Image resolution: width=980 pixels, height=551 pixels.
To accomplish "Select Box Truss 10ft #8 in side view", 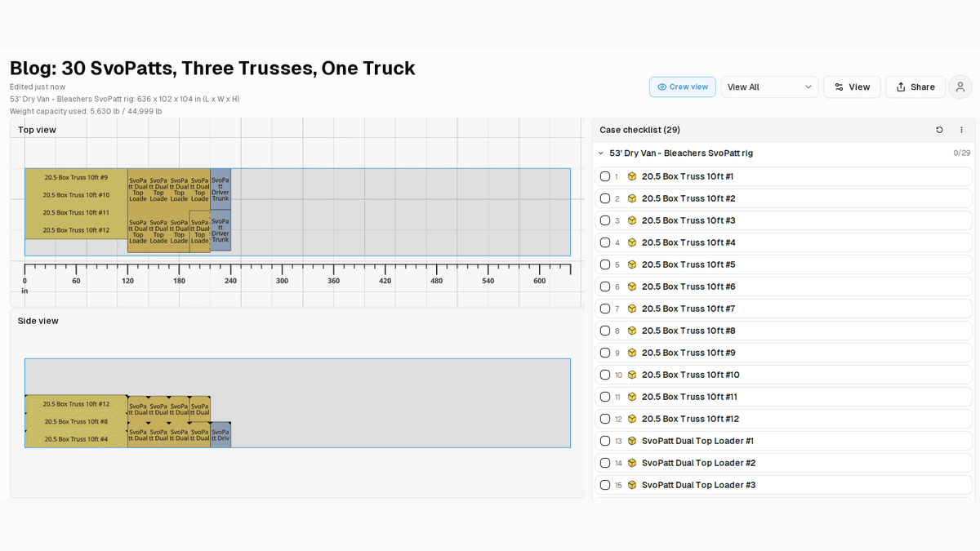I will (76, 421).
